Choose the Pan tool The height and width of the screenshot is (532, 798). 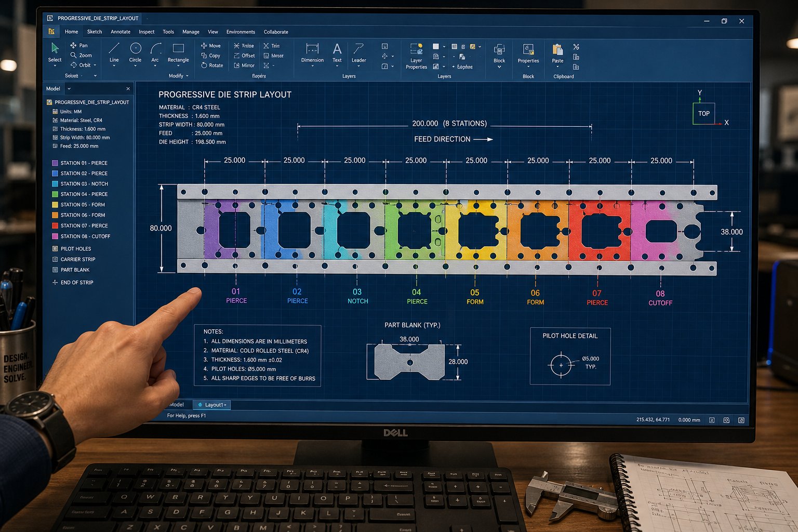[79, 45]
